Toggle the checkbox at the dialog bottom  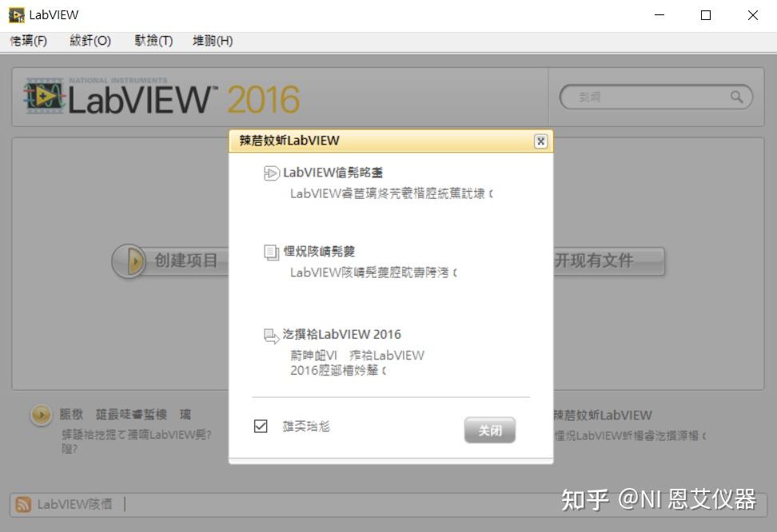click(260, 427)
